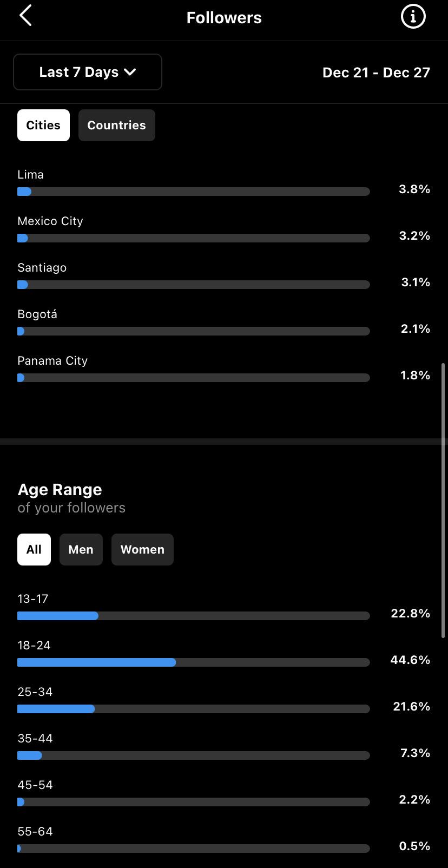Switch to the Countries tab
This screenshot has width=448, height=868.
tap(117, 125)
